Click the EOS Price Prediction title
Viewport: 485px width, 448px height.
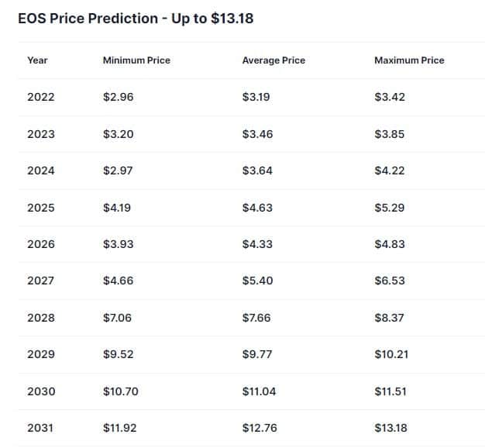click(136, 18)
